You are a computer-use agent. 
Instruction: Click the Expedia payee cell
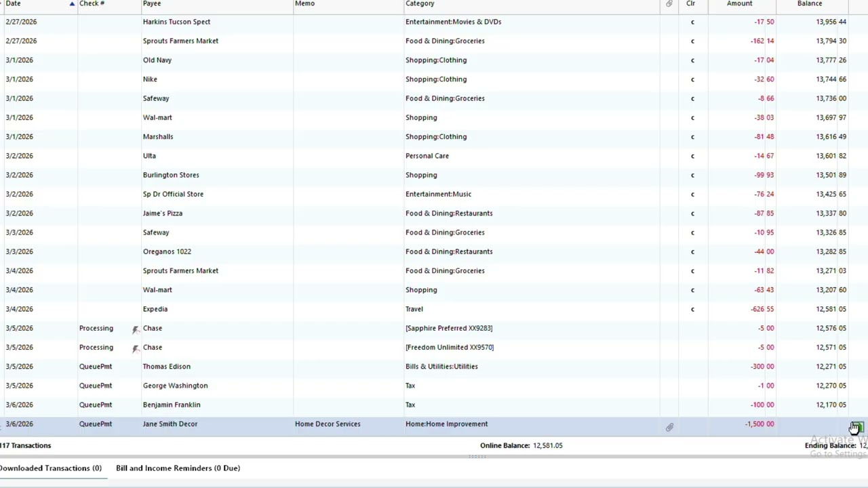155,309
